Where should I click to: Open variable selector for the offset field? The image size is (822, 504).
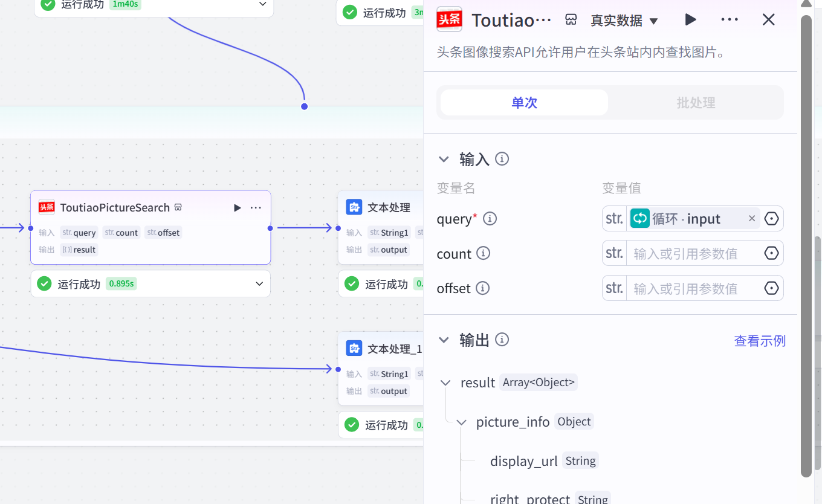(x=772, y=288)
